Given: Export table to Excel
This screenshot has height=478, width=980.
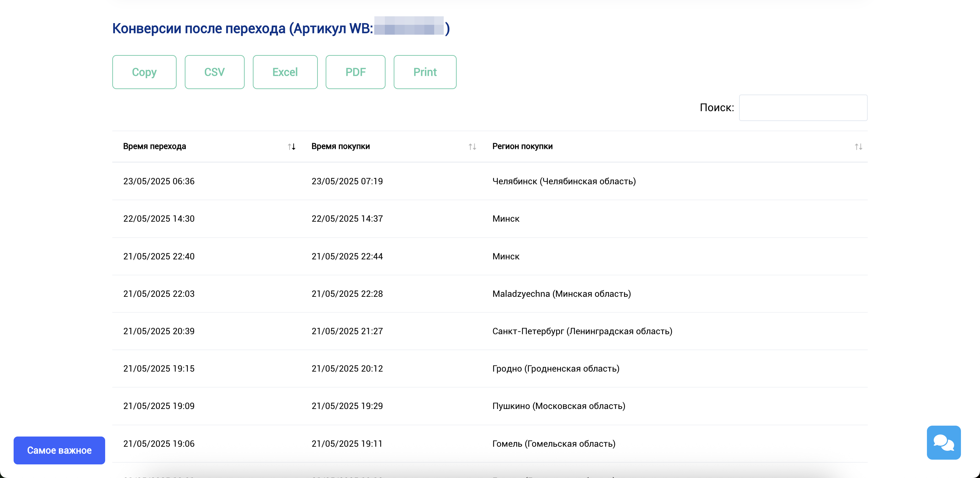Looking at the screenshot, I should (285, 72).
